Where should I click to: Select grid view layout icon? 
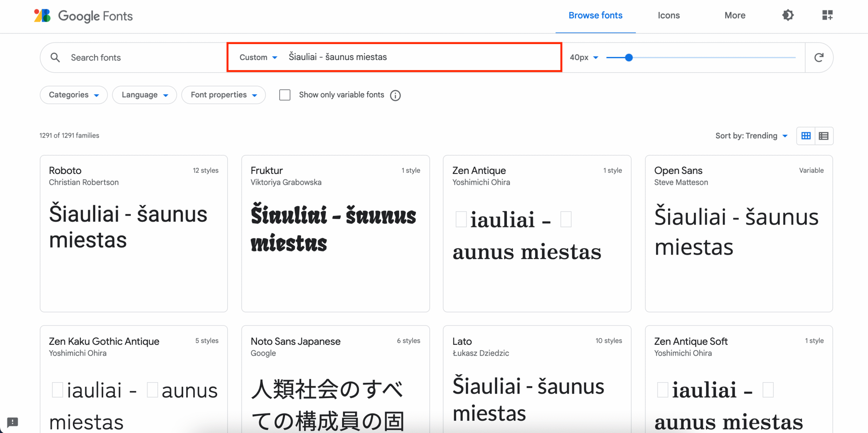[x=806, y=136]
